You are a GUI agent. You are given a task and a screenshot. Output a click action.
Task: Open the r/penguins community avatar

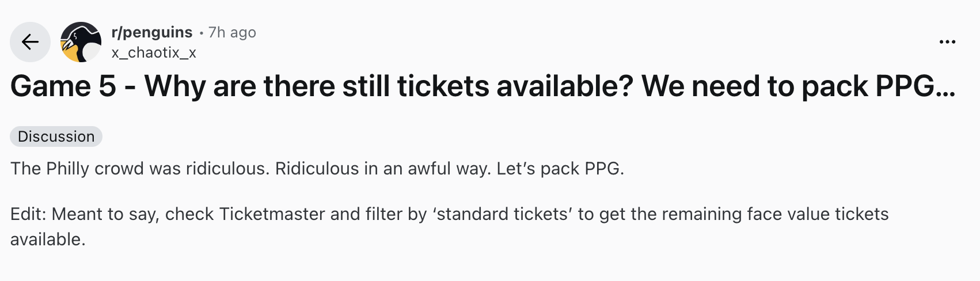81,42
